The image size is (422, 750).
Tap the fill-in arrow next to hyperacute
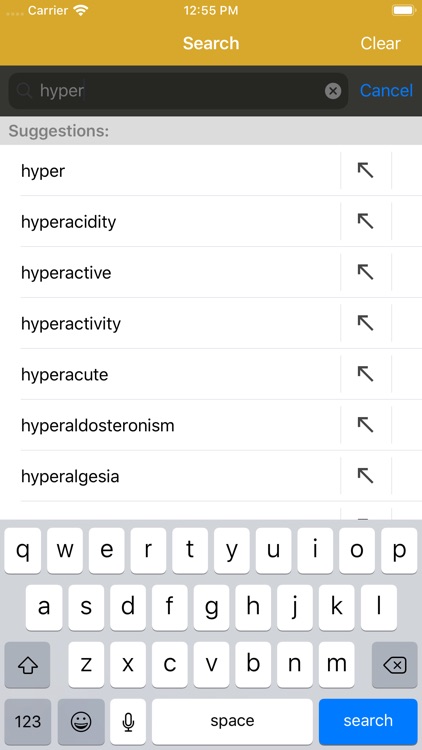366,374
